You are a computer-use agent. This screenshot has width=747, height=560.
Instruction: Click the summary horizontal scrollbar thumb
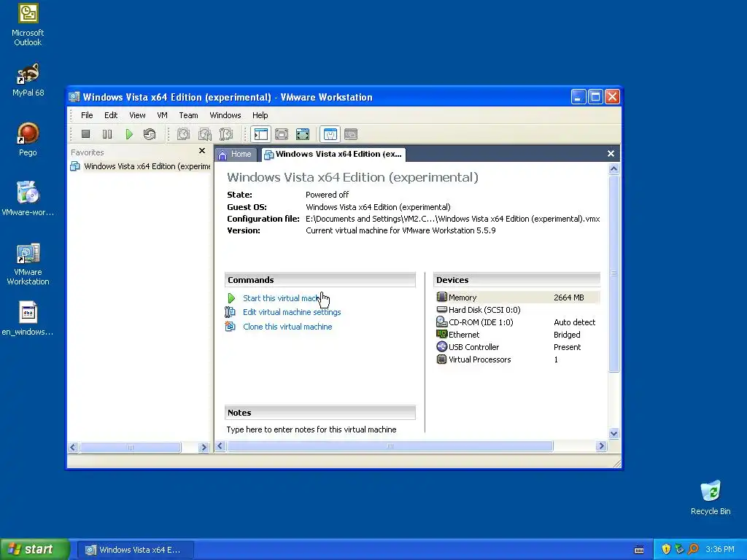click(390, 446)
